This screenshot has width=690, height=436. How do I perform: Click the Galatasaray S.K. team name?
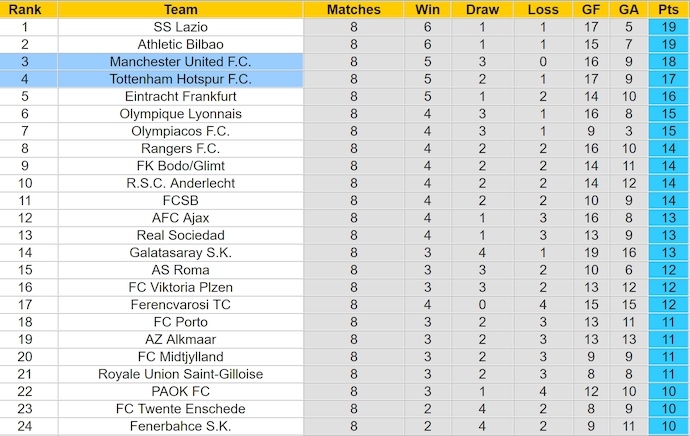[181, 252]
